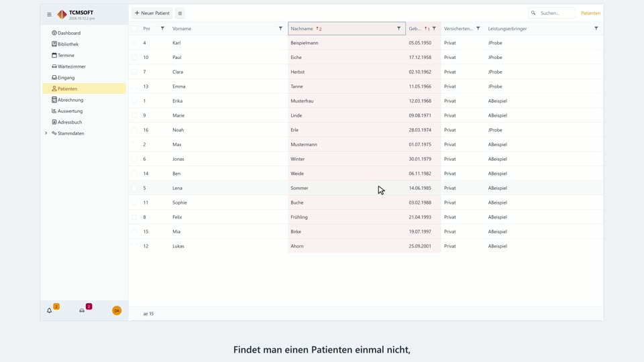This screenshot has height=362, width=644.
Task: Click into the Suchen search field
Action: click(552, 13)
